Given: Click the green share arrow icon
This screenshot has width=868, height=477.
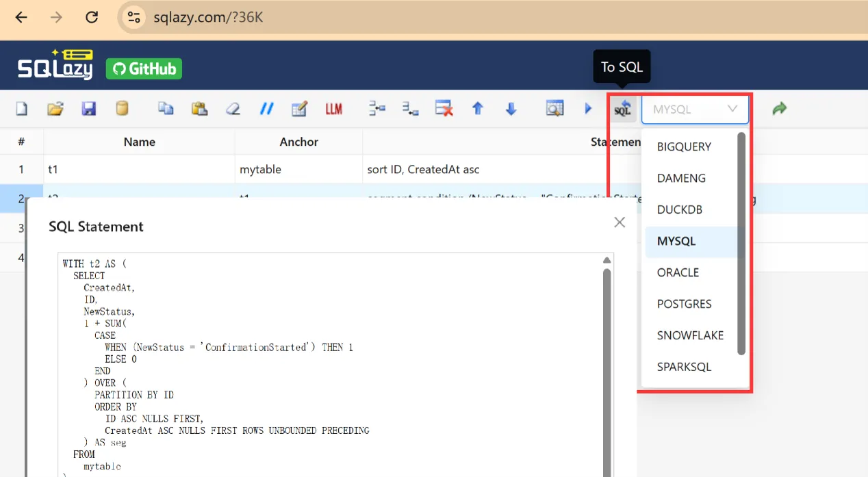Looking at the screenshot, I should 779,109.
